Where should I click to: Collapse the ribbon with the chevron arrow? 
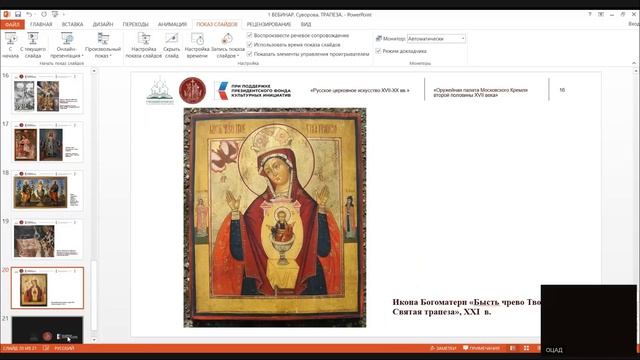[x=634, y=63]
